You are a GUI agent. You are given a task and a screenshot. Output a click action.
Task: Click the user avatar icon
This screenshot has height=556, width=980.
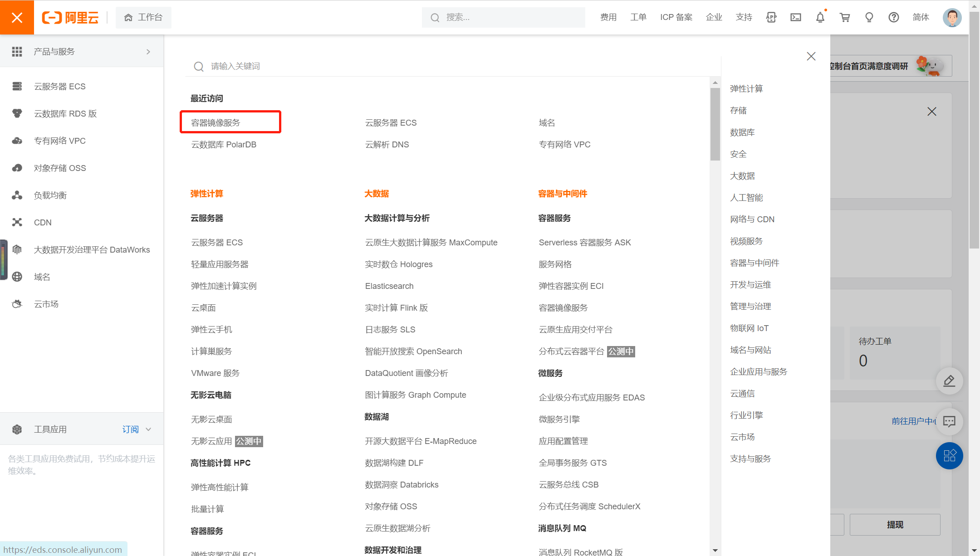(952, 17)
